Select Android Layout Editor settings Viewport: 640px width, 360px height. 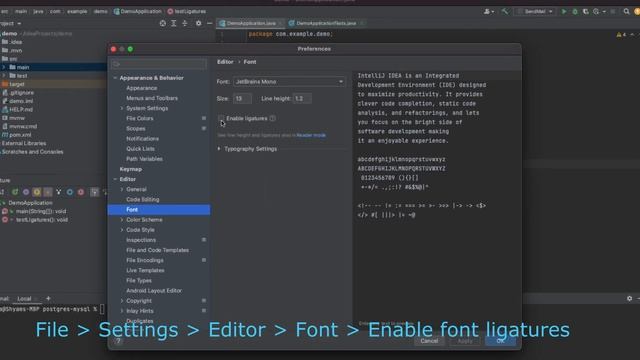pyautogui.click(x=154, y=291)
